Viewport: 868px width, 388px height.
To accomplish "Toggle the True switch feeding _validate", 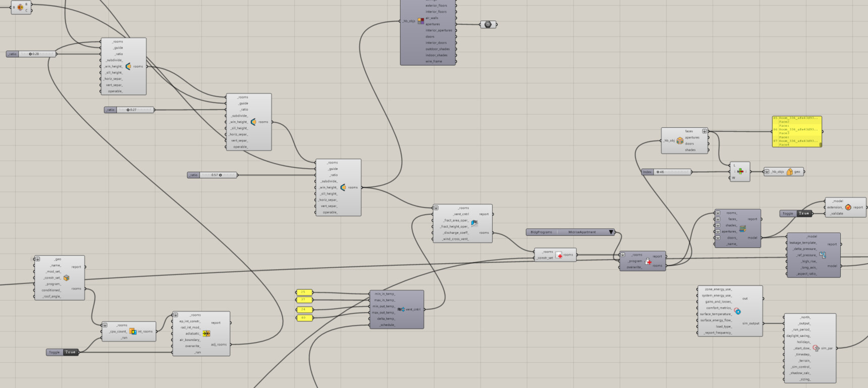I will 803,214.
